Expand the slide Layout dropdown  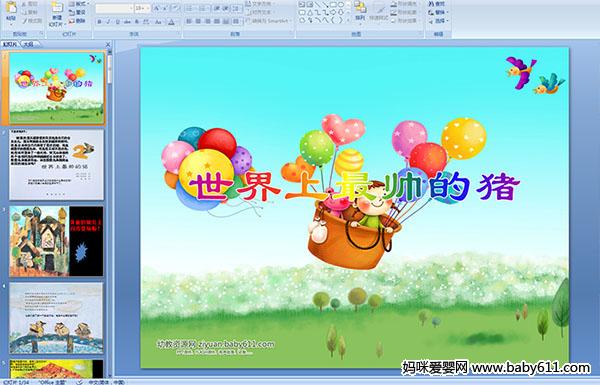click(78, 4)
